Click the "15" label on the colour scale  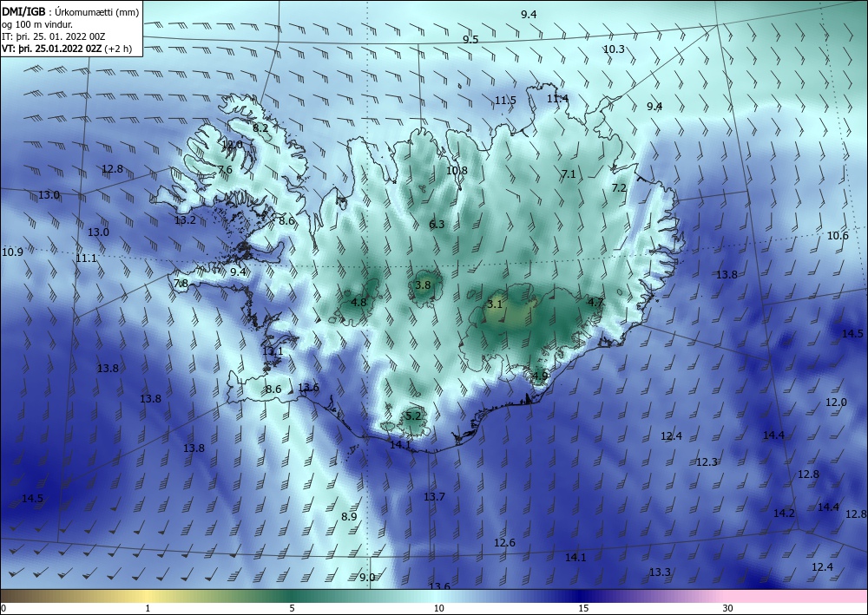point(583,608)
